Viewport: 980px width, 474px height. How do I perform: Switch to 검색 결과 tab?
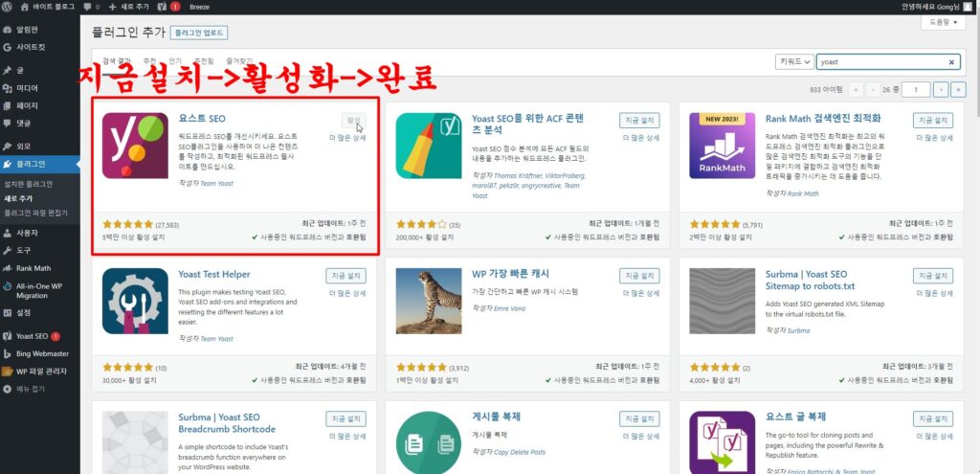pos(117,60)
